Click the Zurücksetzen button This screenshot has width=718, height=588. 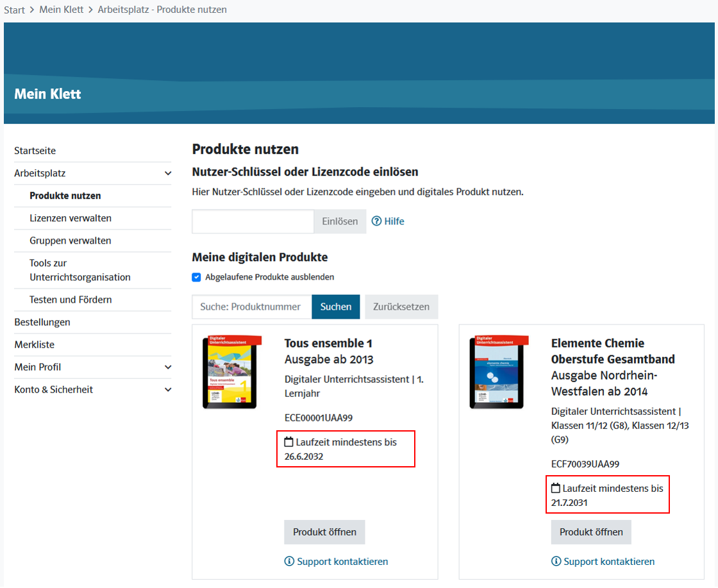click(x=401, y=307)
